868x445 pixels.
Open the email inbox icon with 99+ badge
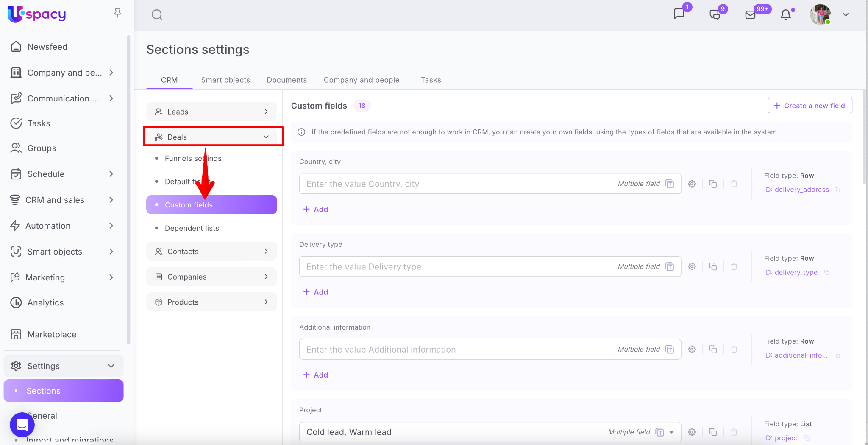point(750,15)
